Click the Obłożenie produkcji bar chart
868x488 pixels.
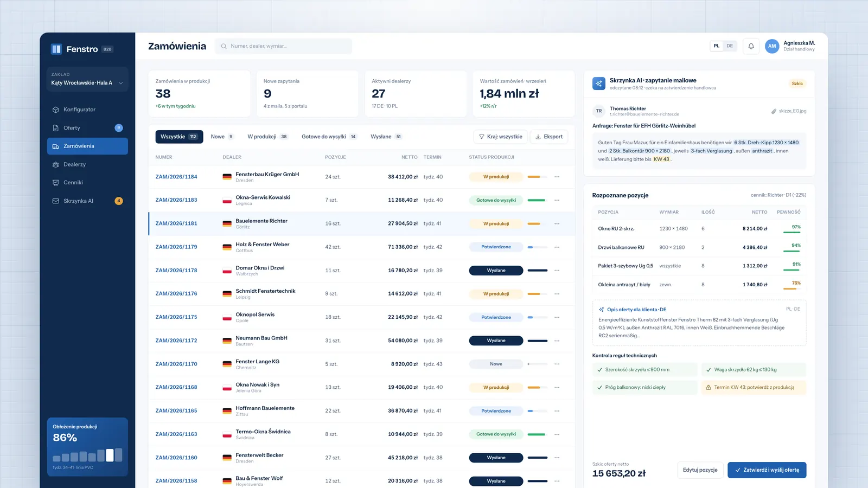coord(87,455)
